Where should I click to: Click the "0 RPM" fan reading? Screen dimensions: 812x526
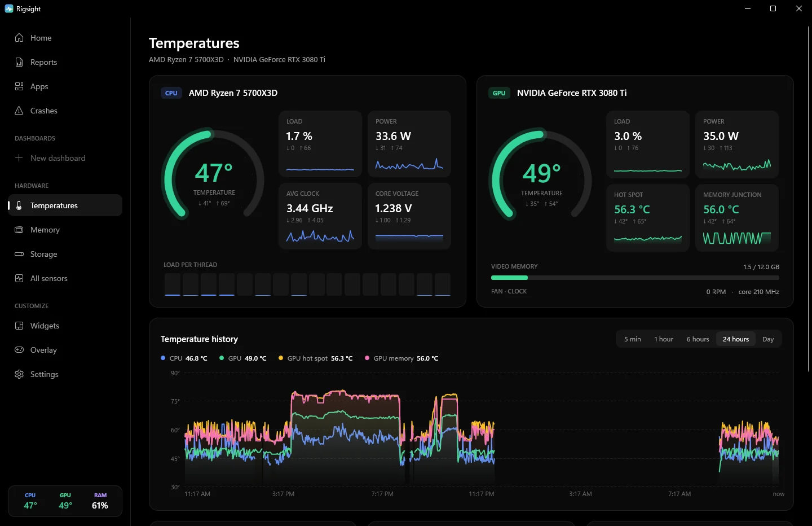click(716, 292)
